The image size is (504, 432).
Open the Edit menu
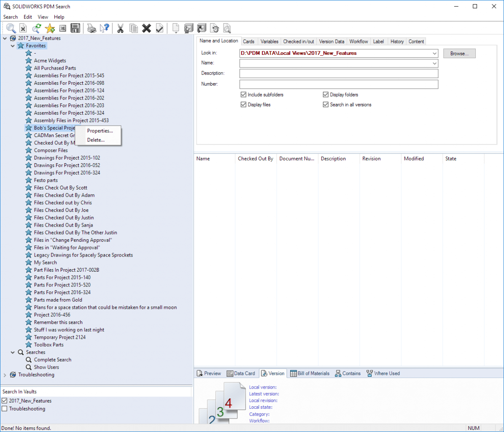(x=28, y=17)
